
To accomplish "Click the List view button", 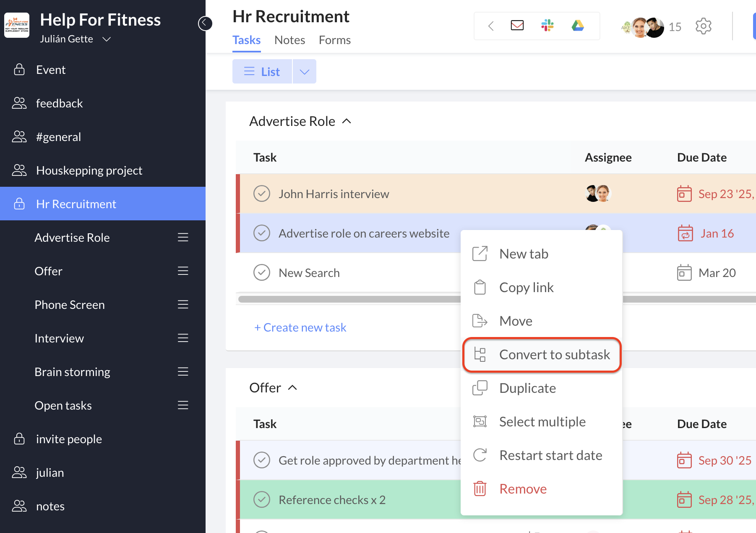I will click(x=262, y=72).
